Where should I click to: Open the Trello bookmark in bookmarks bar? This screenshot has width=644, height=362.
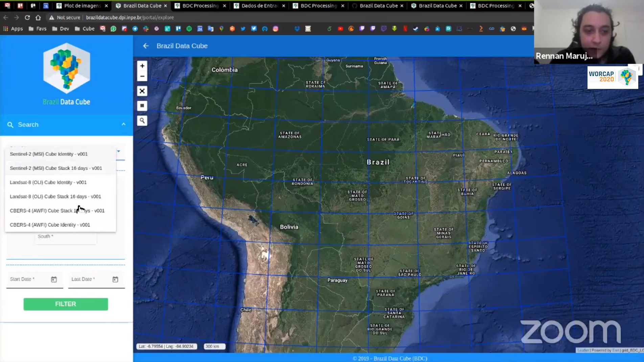(178, 29)
